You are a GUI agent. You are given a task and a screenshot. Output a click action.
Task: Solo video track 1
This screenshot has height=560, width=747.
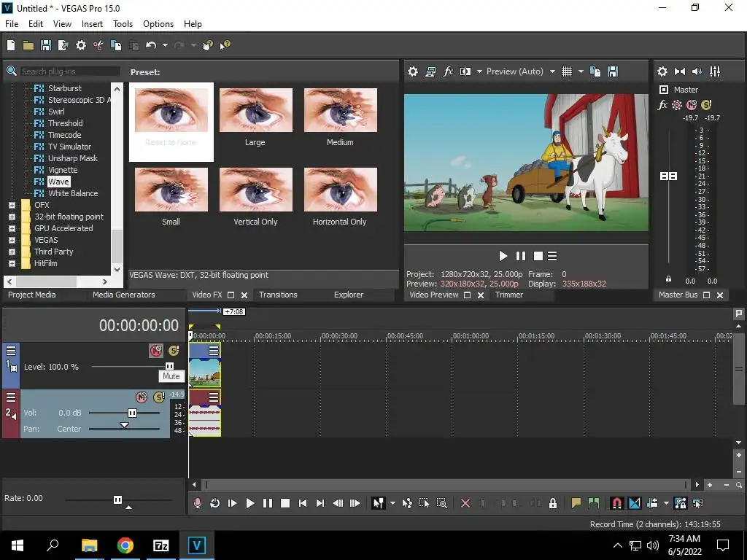coord(174,351)
